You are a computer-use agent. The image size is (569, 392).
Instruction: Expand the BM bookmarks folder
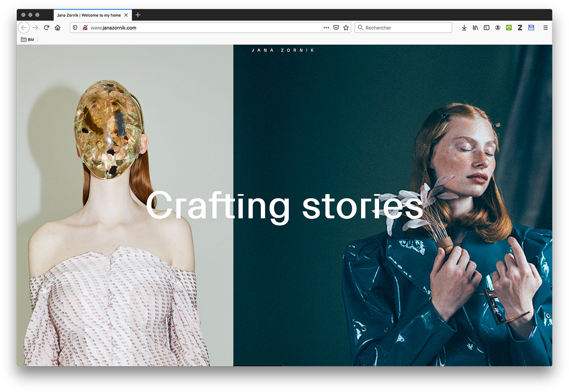27,39
